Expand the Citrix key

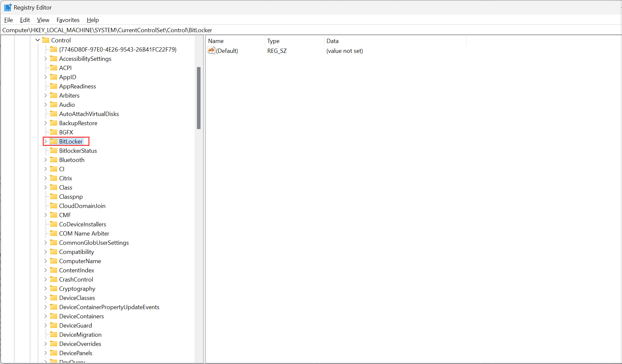[46, 178]
